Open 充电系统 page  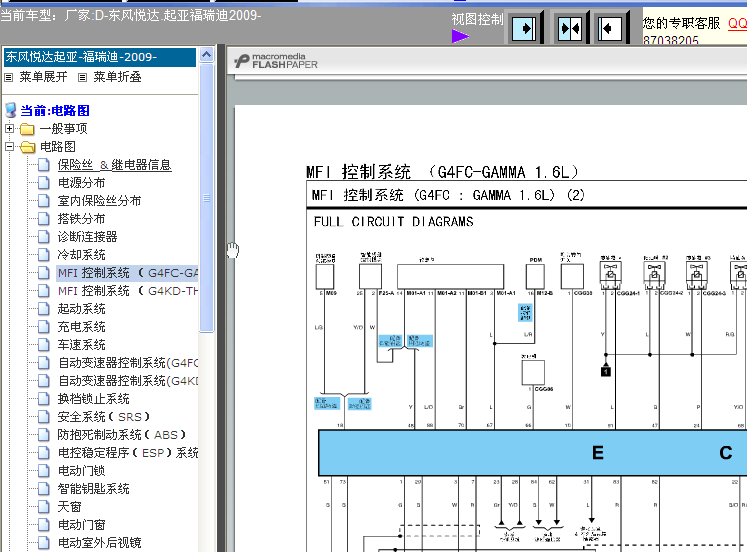(x=81, y=327)
